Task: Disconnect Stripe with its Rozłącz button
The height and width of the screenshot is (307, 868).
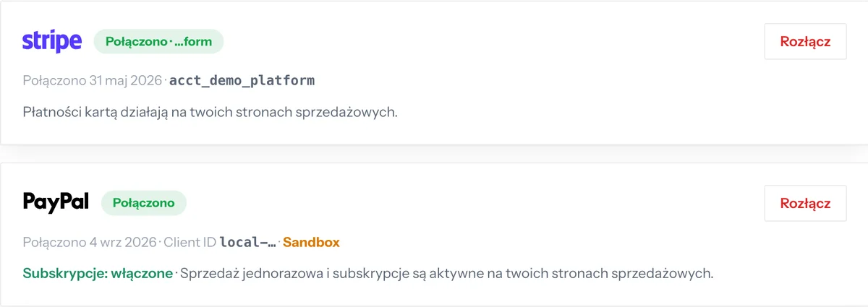Action: click(805, 41)
